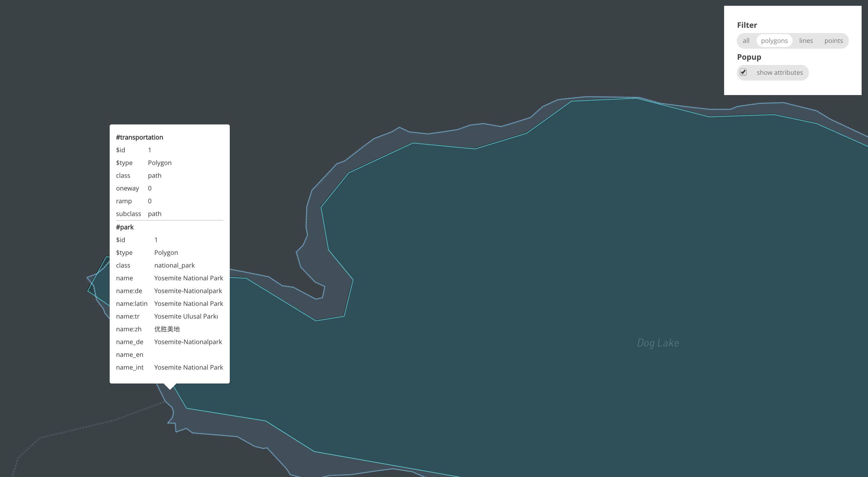Click the empty "name_en" attribute row
This screenshot has height=477, width=868.
point(130,354)
